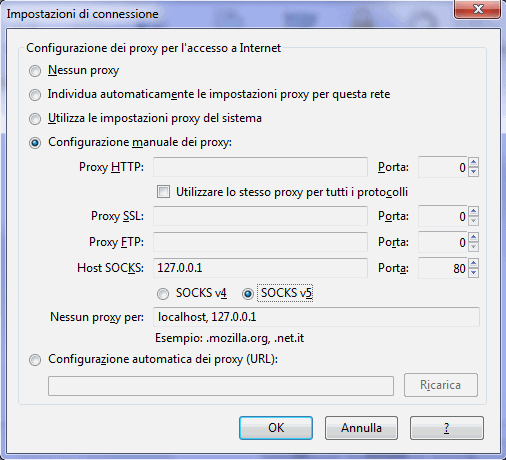
Task: Increase the Proxy HTTP port with up arrow
Action: (474, 162)
